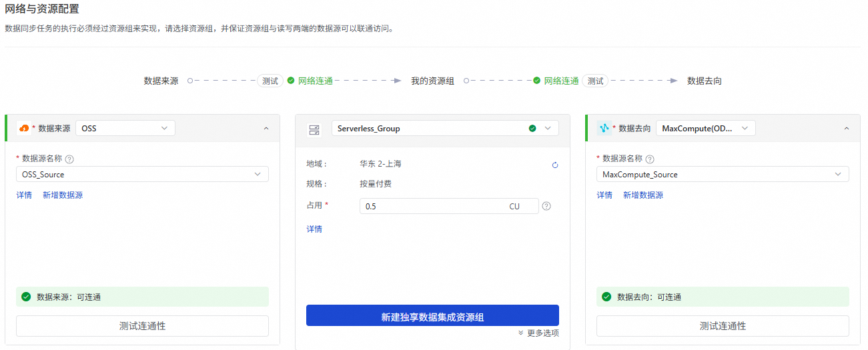Click 新增数据源 link in source panel
The width and height of the screenshot is (868, 350).
63,195
